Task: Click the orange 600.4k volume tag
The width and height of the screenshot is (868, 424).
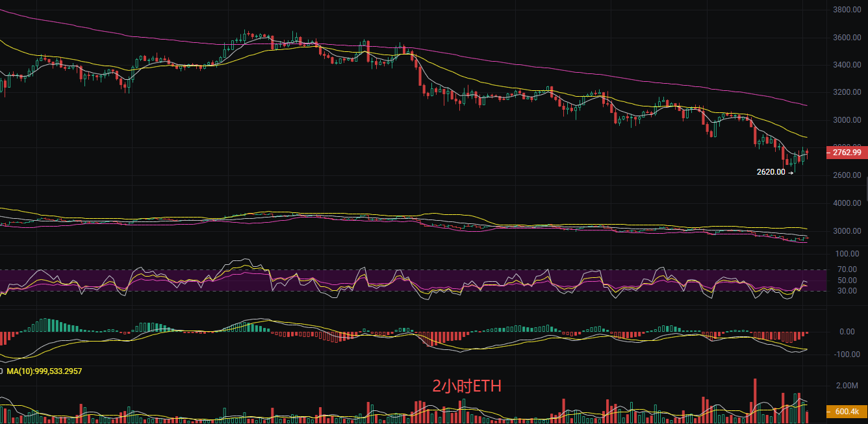Action: pos(847,411)
